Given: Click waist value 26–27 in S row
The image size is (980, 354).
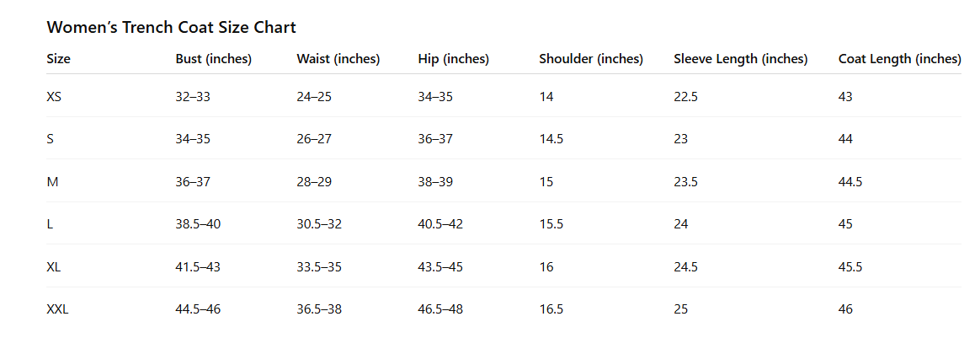Looking at the screenshot, I should 314,139.
